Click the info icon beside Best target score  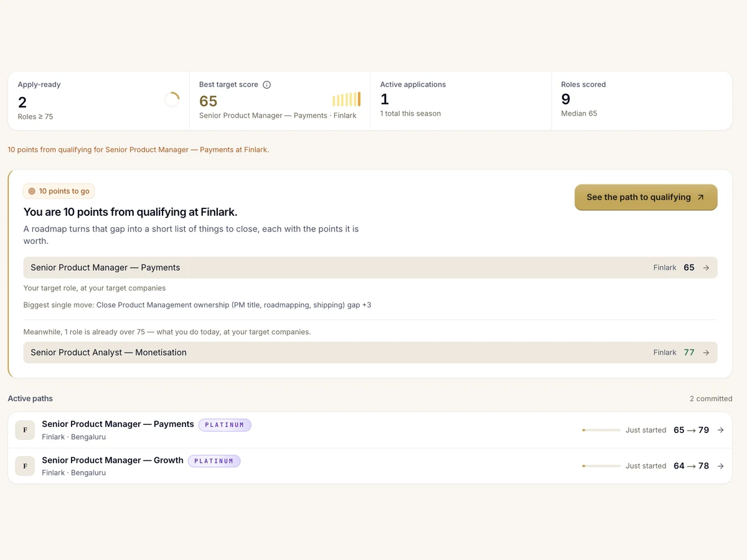click(x=266, y=85)
